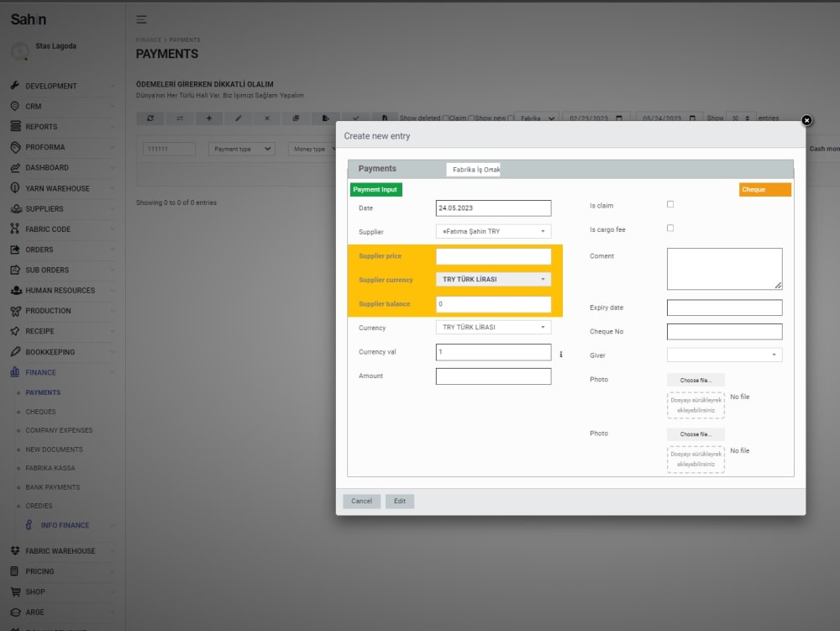Click the checkmark approve icon in the toolbar

click(356, 118)
